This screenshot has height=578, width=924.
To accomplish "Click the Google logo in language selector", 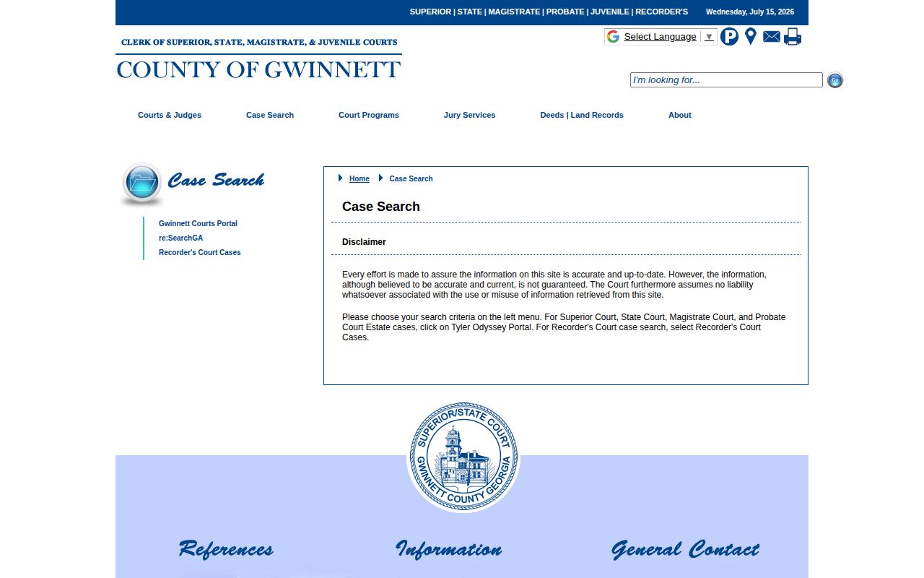I will pyautogui.click(x=613, y=37).
